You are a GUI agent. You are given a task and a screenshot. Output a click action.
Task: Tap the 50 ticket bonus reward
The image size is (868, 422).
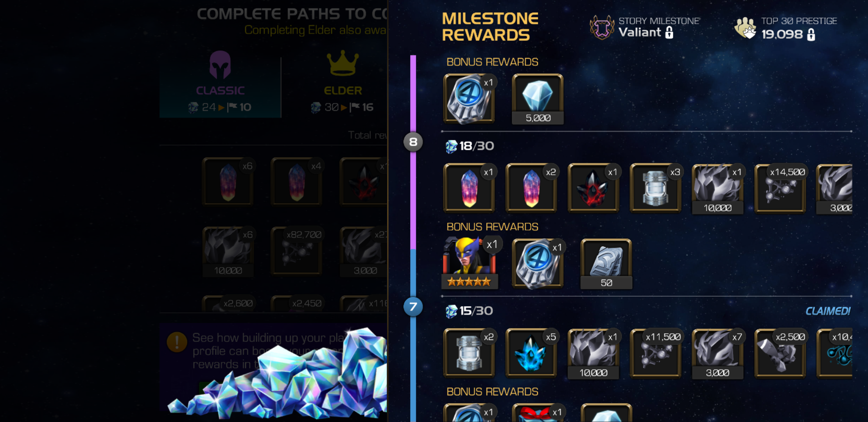point(606,264)
